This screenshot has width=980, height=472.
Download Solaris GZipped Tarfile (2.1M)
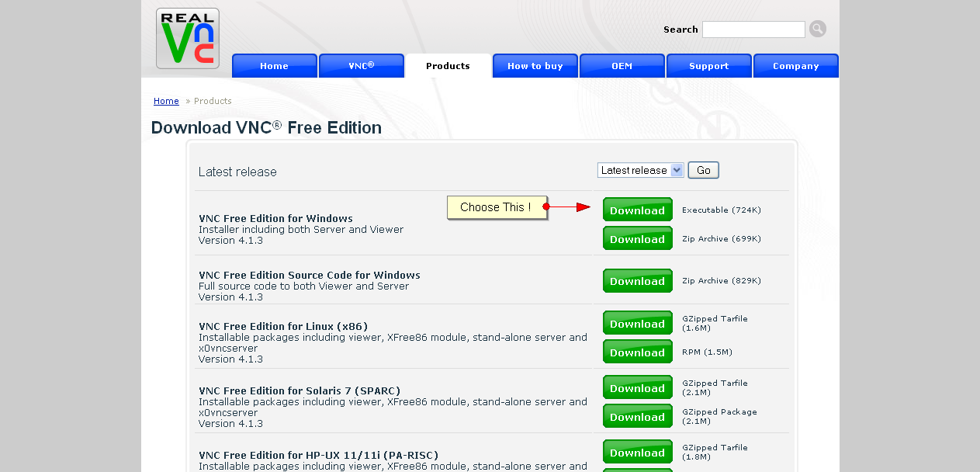point(638,387)
